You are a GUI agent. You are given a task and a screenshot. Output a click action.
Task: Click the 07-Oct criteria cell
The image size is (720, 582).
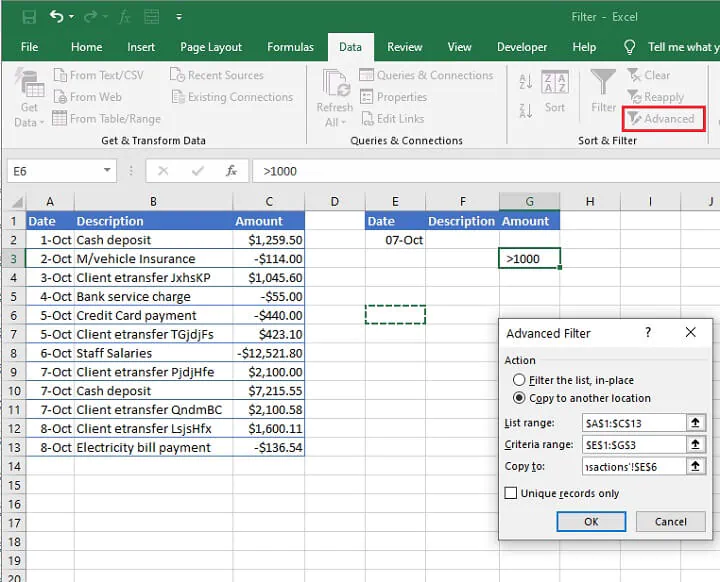tap(395, 240)
